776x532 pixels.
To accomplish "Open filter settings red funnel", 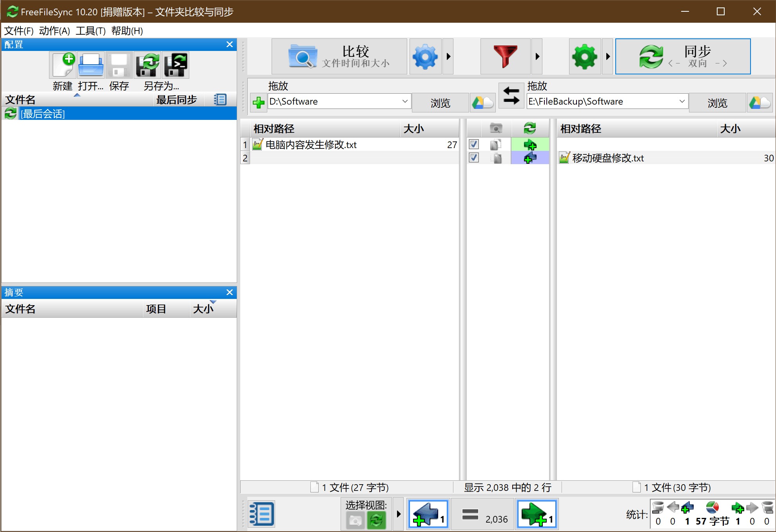I will click(505, 56).
